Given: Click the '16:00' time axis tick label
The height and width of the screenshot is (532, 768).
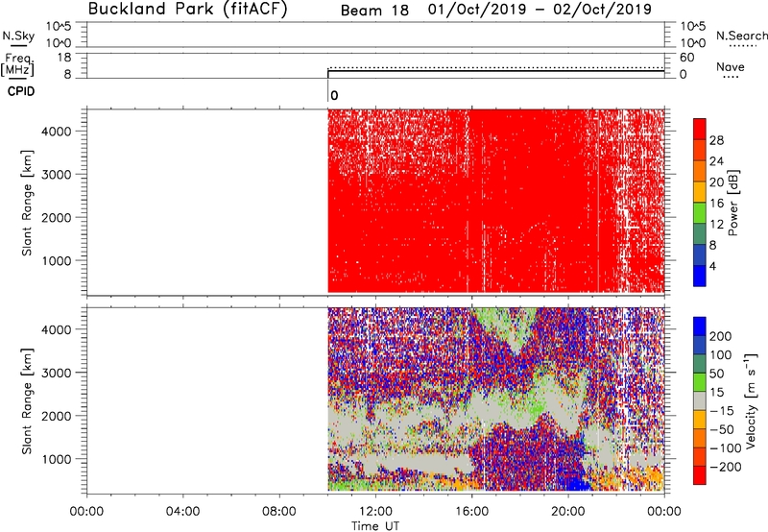Looking at the screenshot, I should 471,512.
